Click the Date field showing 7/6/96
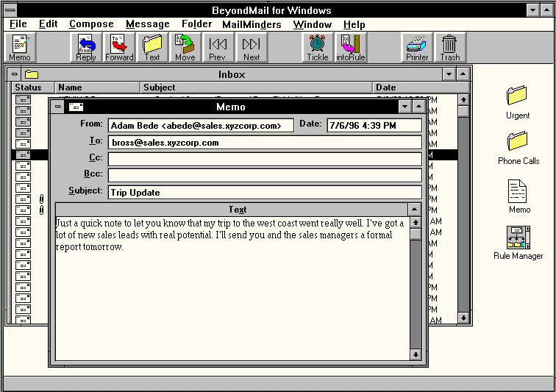This screenshot has height=392, width=556. coord(374,126)
